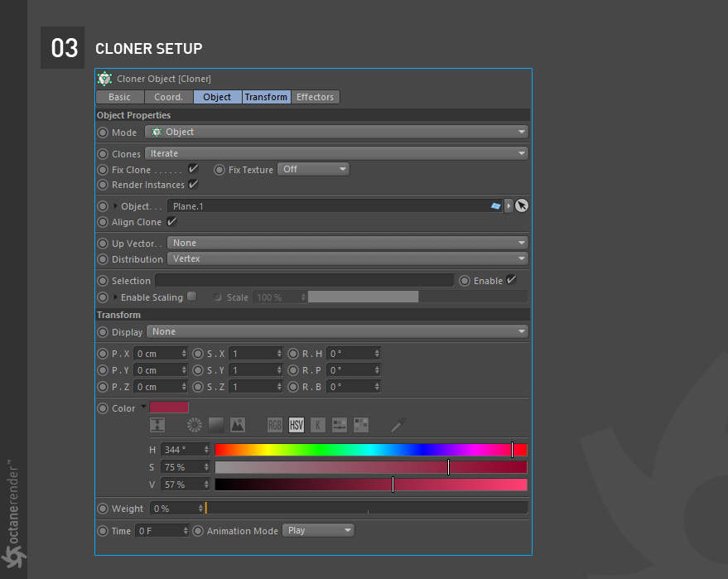728x579 pixels.
Task: Switch to the Coord. tab
Action: pyautogui.click(x=168, y=97)
